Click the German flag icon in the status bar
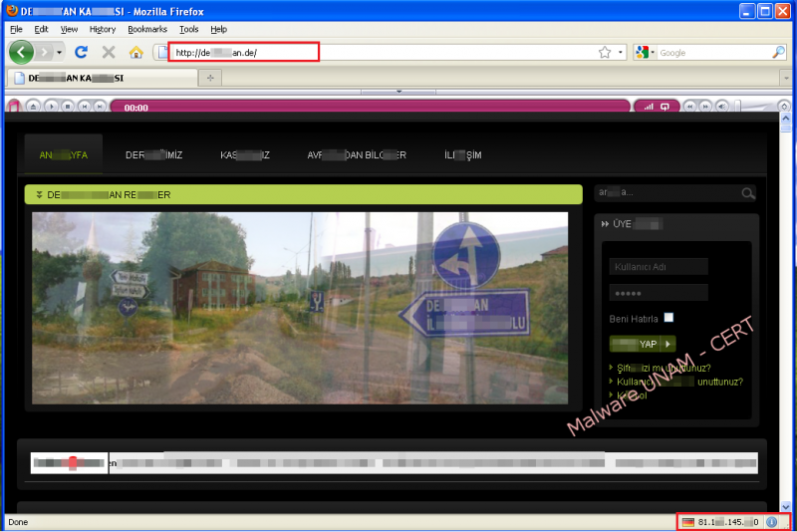 687,522
